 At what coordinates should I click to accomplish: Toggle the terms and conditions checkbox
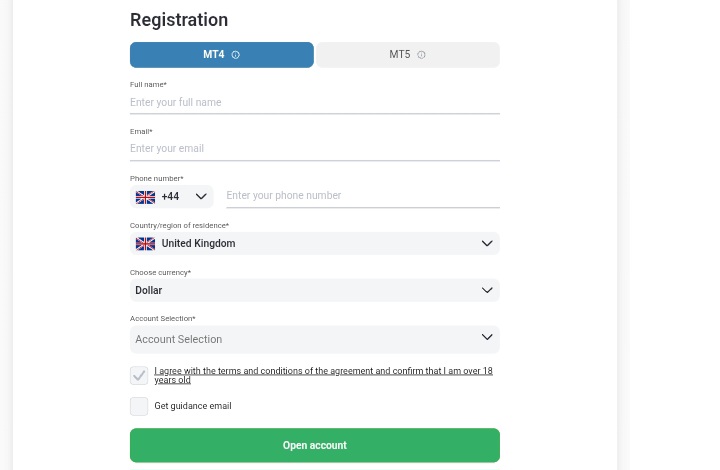click(x=139, y=375)
